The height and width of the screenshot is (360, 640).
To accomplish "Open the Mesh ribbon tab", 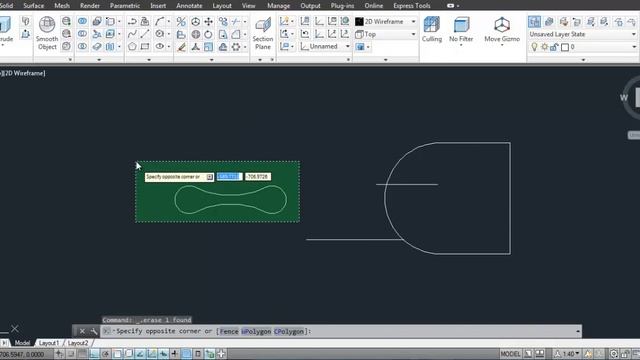I will click(x=62, y=6).
